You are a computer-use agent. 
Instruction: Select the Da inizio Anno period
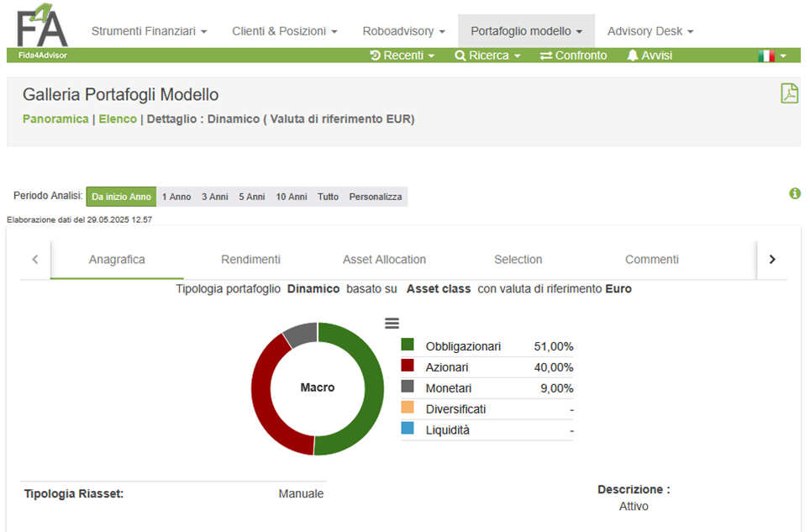[x=121, y=197]
